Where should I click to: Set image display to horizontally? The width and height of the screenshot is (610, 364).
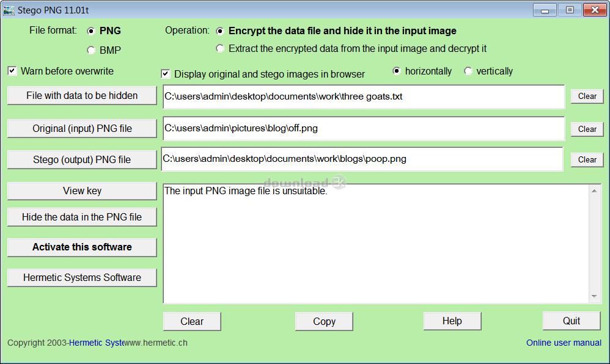coord(397,71)
